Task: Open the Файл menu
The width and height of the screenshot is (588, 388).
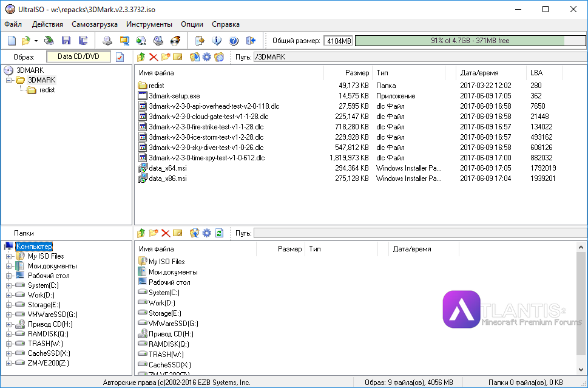Action: [x=13, y=24]
